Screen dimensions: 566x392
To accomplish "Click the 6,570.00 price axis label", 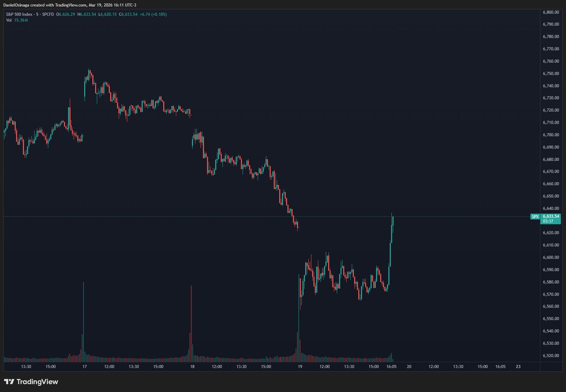I will pyautogui.click(x=551, y=294).
